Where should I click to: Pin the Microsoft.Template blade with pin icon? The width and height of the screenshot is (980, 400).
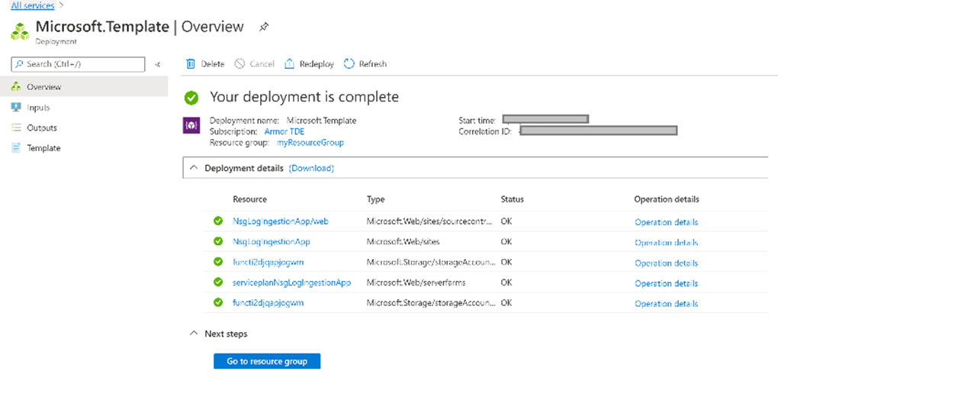click(x=264, y=27)
